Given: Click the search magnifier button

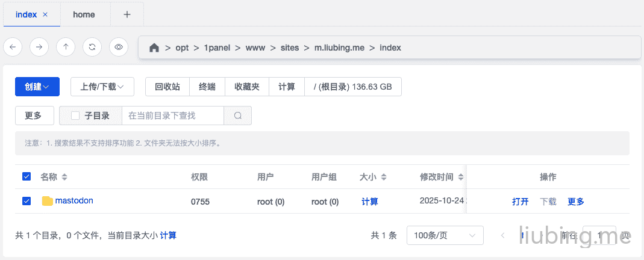Looking at the screenshot, I should (x=237, y=116).
